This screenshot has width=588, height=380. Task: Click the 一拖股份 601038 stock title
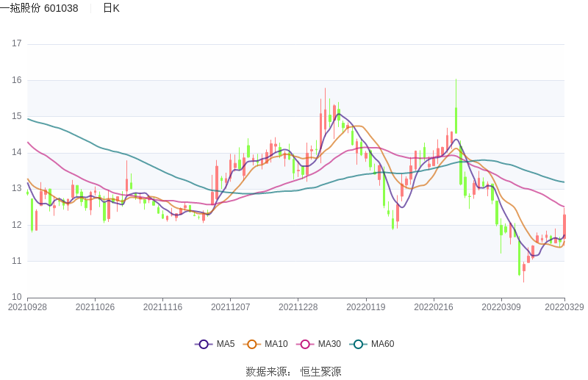[39, 8]
